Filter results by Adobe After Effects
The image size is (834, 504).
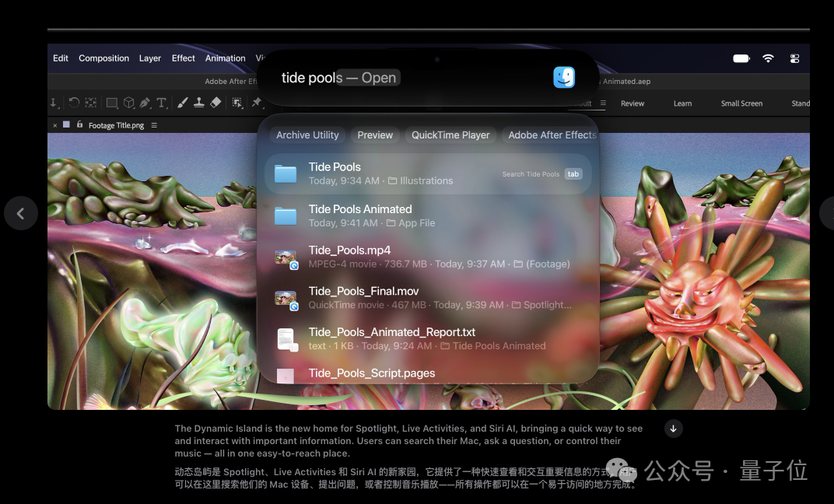(551, 135)
